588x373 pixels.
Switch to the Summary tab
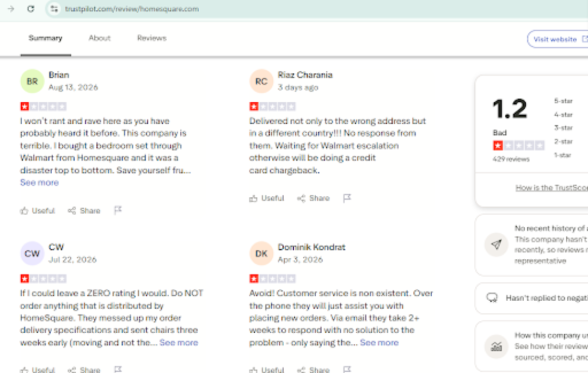pos(45,38)
